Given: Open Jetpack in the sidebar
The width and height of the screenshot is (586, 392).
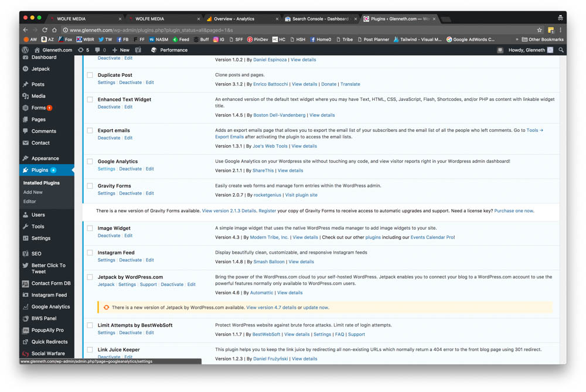Looking at the screenshot, I should click(x=40, y=69).
